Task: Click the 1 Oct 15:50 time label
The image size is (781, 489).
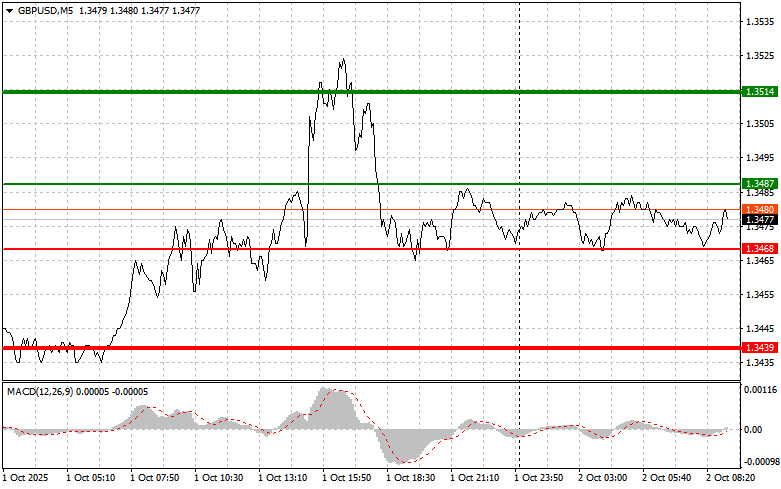Action: [x=347, y=478]
